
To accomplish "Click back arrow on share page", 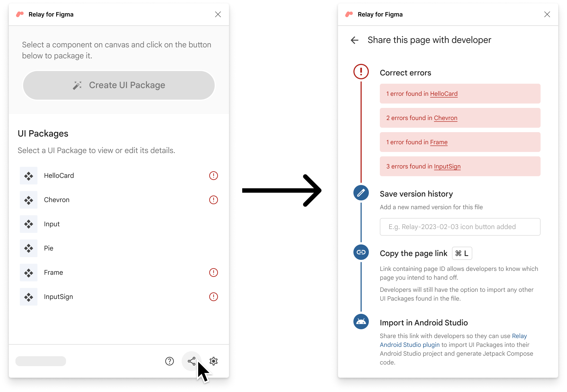I will (354, 39).
